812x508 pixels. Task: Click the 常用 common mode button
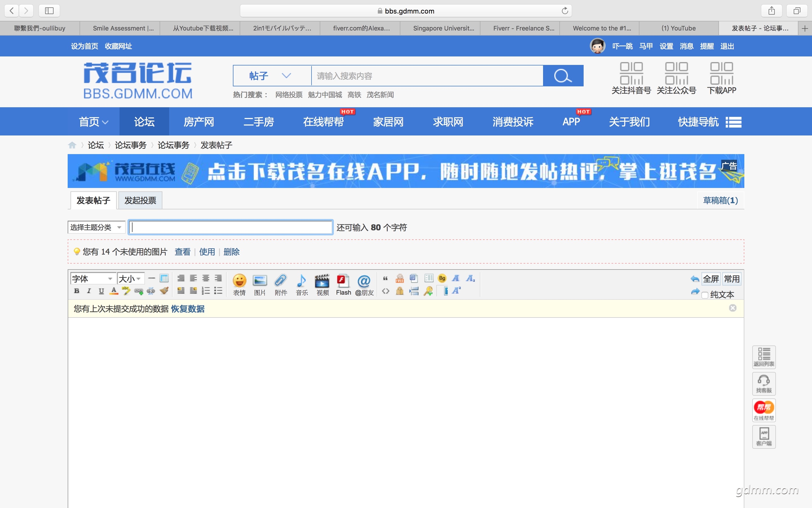pos(731,279)
